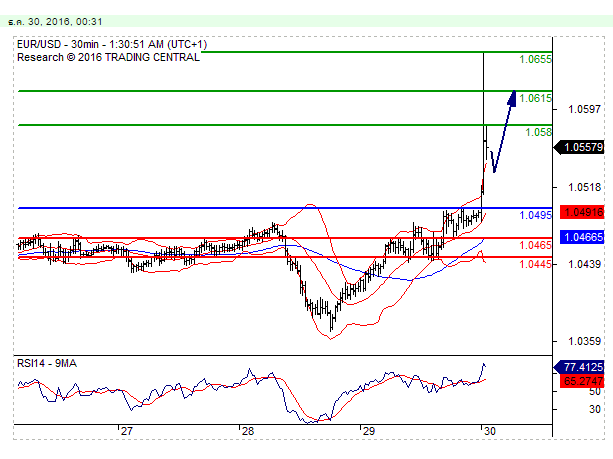This screenshot has width=613, height=459.
Task: Click the red 1.0465 support label
Action: point(535,245)
